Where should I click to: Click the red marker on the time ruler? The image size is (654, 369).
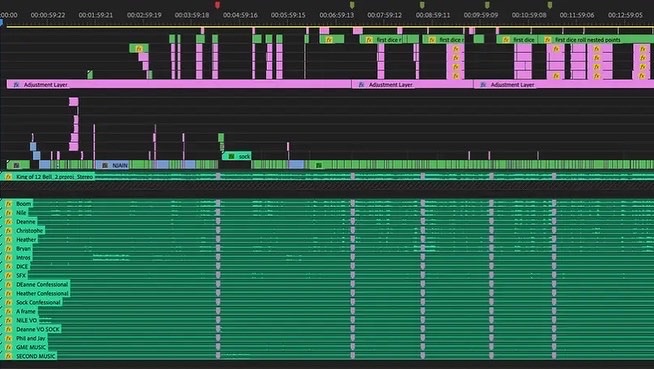coord(217,5)
